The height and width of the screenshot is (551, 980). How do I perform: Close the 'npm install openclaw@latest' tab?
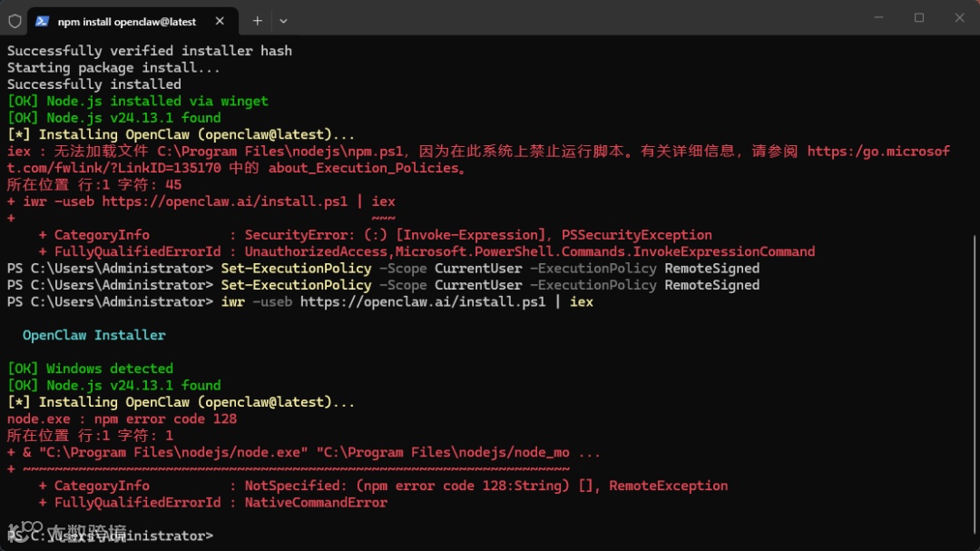[220, 21]
